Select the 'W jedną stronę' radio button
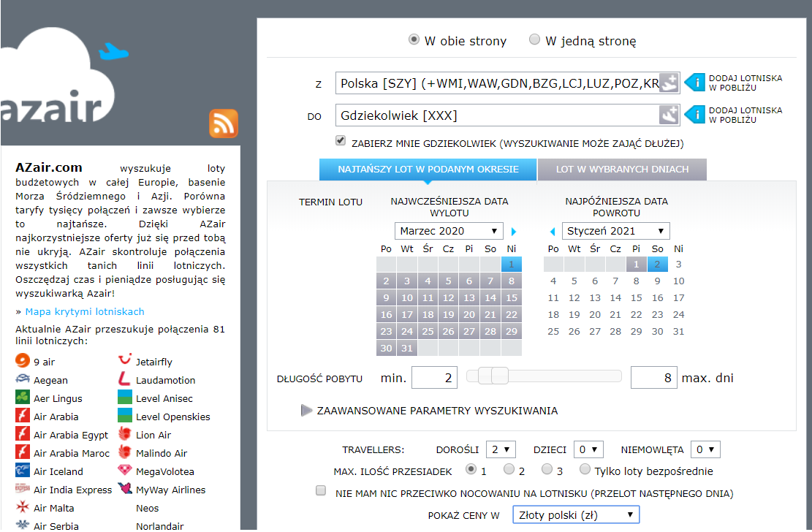 click(534, 39)
